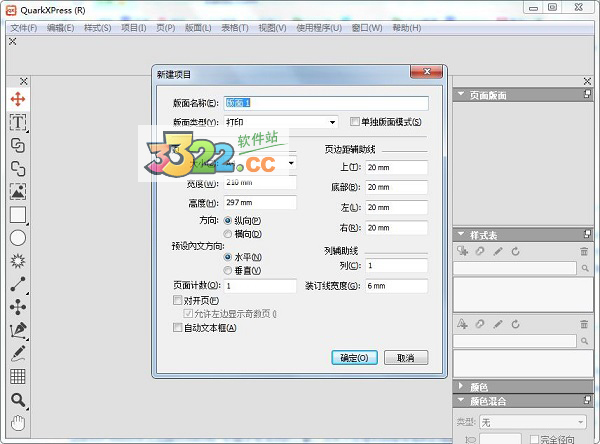Viewport: 600px width, 444px height.
Task: Select the Zoom magnifier tool
Action: [18, 400]
